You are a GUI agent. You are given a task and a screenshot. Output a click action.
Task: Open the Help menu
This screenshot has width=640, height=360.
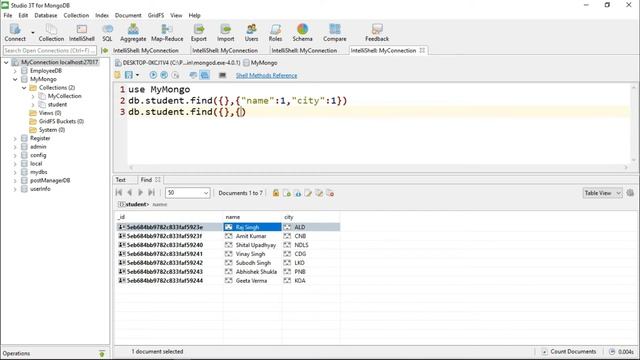click(194, 16)
